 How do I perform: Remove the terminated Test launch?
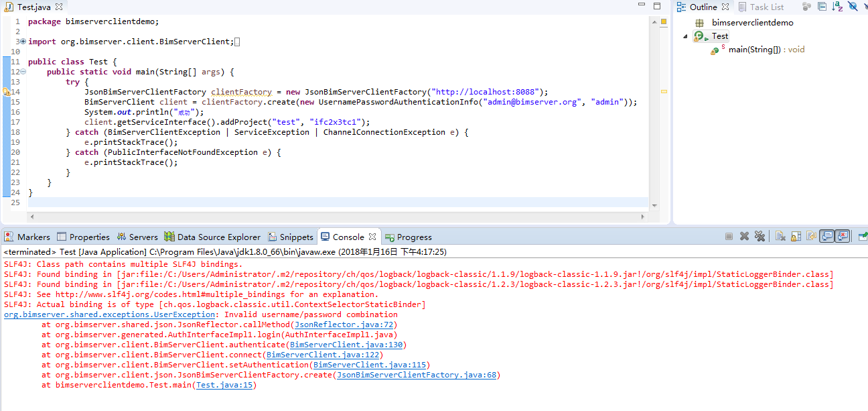coord(744,236)
